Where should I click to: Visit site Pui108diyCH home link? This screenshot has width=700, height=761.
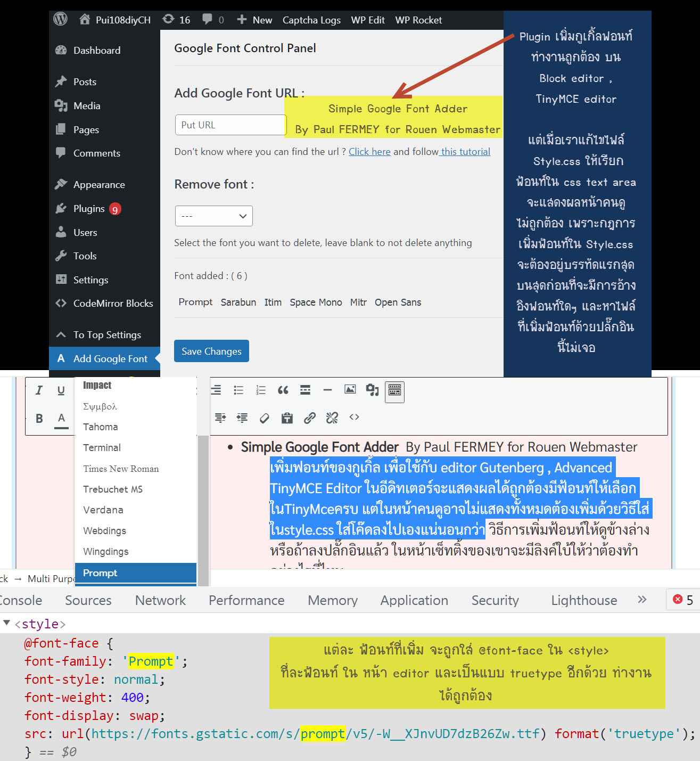tap(115, 20)
